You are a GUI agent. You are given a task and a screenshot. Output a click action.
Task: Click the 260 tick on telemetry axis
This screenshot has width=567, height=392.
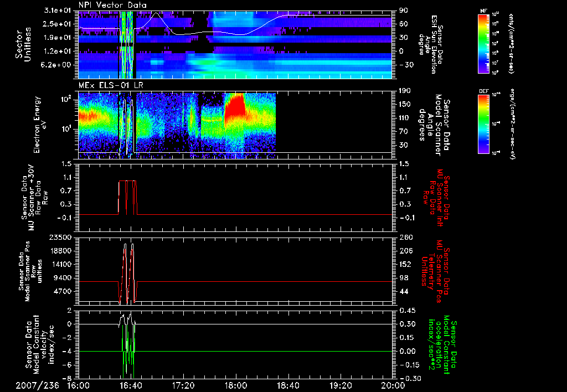pyautogui.click(x=406, y=238)
